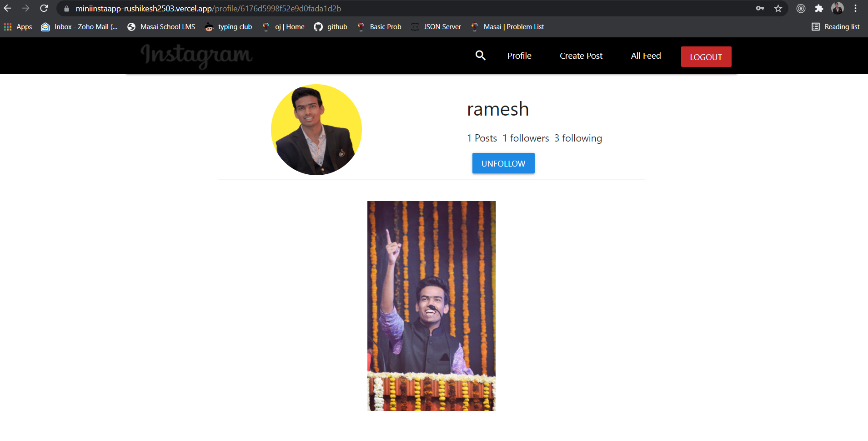Click the 3 following count

tap(578, 138)
